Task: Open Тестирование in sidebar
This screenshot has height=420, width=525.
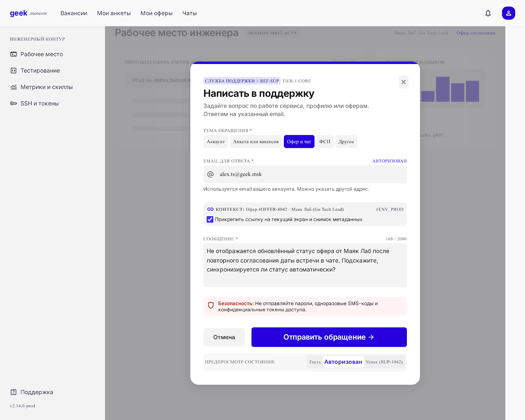Action: (40, 71)
